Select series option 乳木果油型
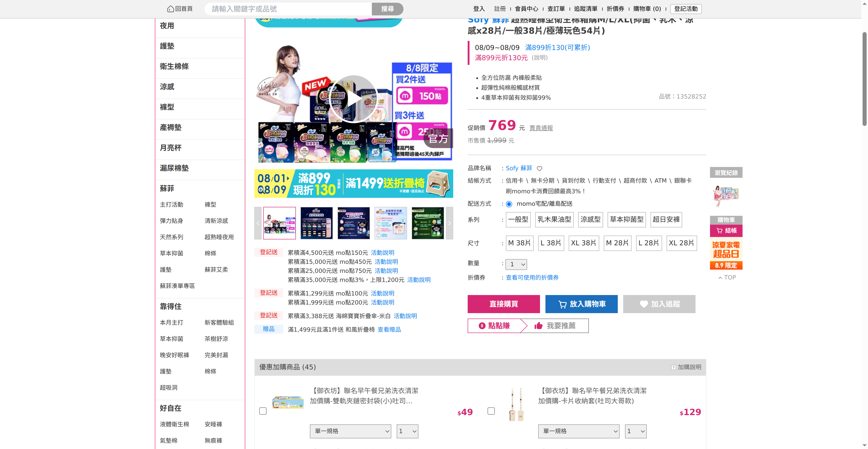The image size is (868, 449). tap(554, 220)
